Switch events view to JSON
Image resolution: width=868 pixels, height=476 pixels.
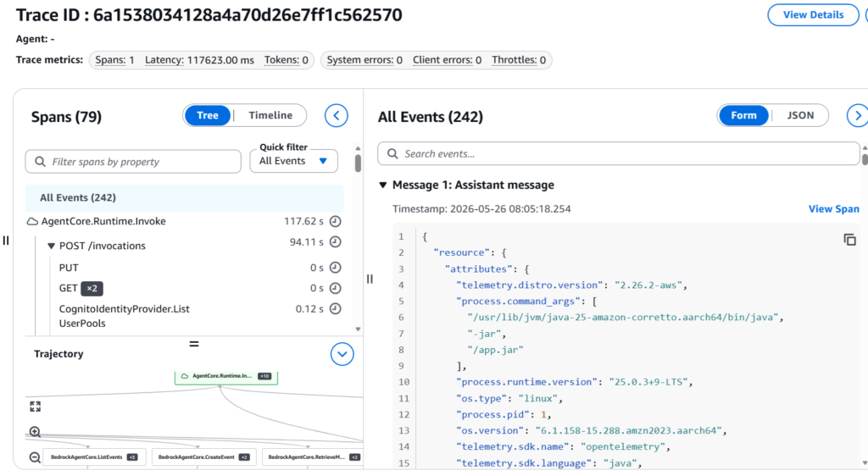(800, 115)
